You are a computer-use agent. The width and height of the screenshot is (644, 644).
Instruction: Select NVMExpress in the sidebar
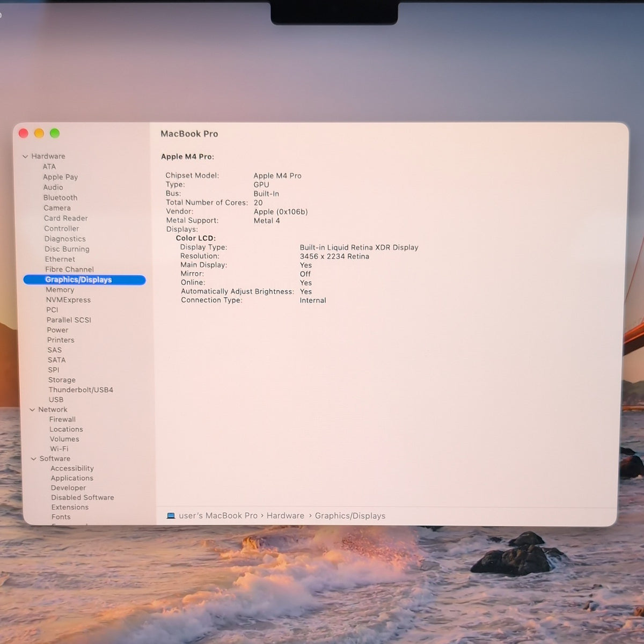(x=68, y=300)
